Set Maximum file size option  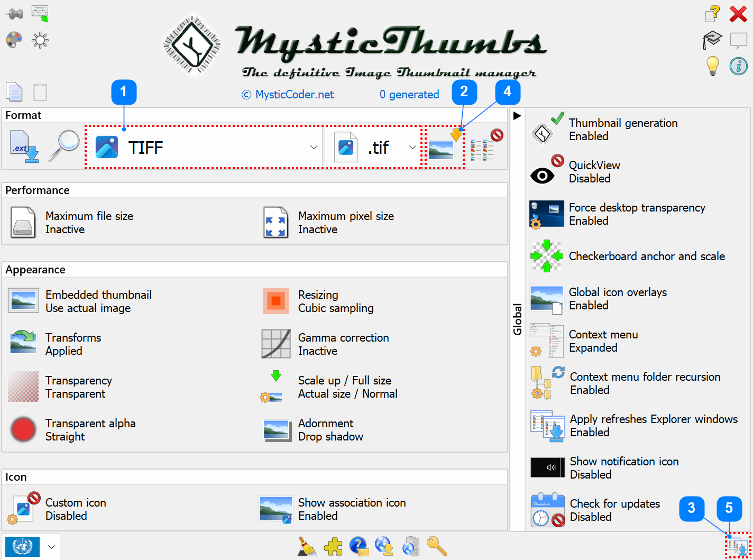(71, 223)
